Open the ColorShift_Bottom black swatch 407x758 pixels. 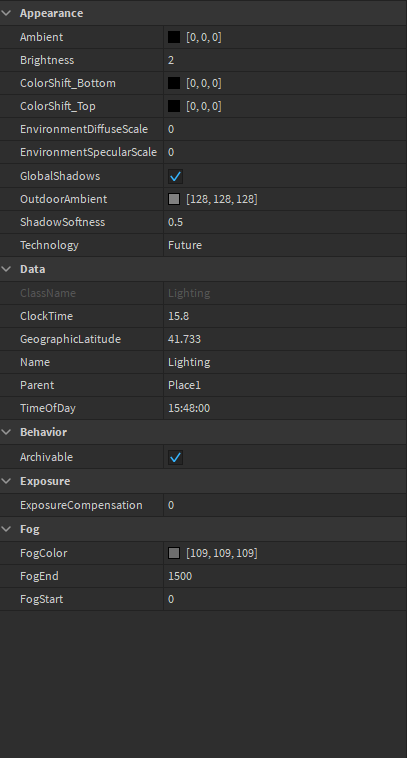174,83
